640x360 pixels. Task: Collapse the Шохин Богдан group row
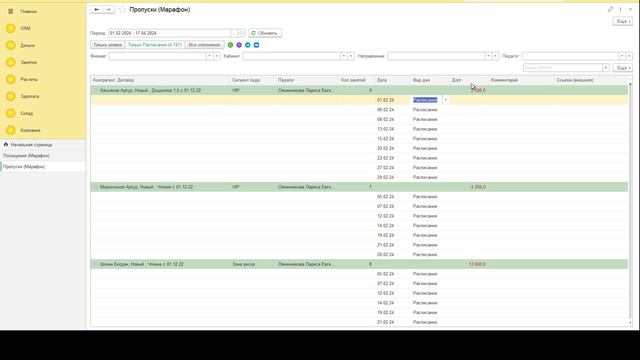pyautogui.click(x=96, y=264)
